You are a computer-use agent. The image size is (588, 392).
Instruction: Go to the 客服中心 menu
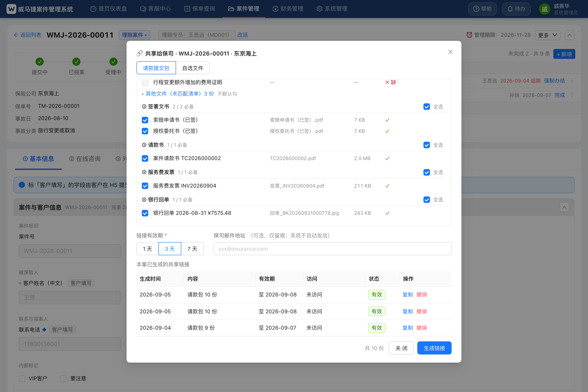pos(155,9)
